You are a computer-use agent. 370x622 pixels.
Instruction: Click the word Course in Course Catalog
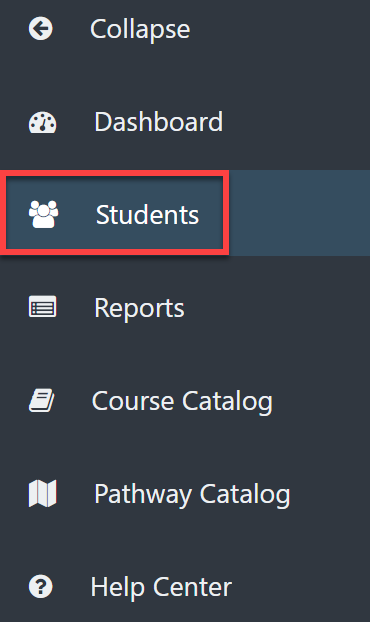[x=133, y=401]
